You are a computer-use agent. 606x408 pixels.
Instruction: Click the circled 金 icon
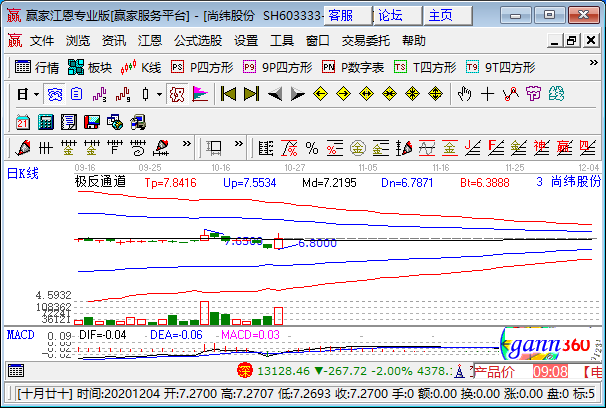(x=358, y=148)
